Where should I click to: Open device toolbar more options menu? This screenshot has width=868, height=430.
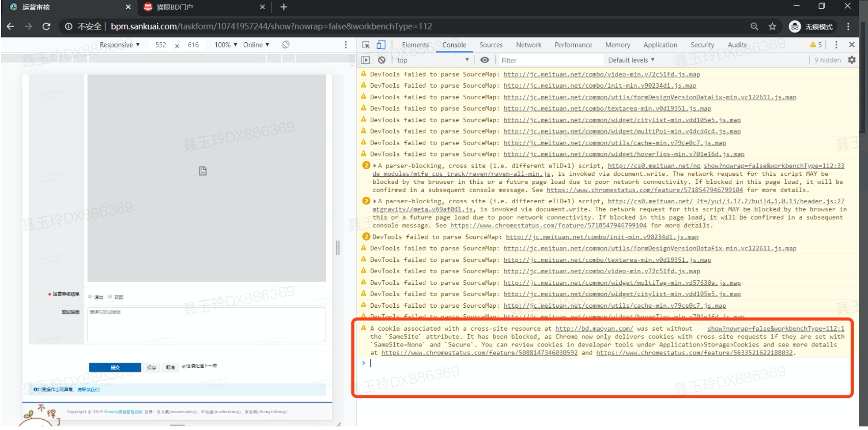point(345,45)
